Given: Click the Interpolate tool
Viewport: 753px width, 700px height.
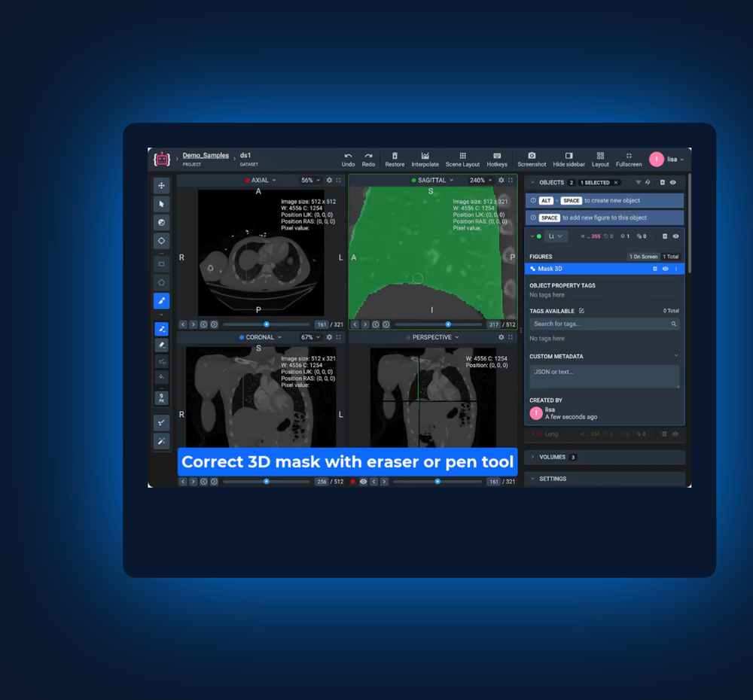Looking at the screenshot, I should pos(425,160).
